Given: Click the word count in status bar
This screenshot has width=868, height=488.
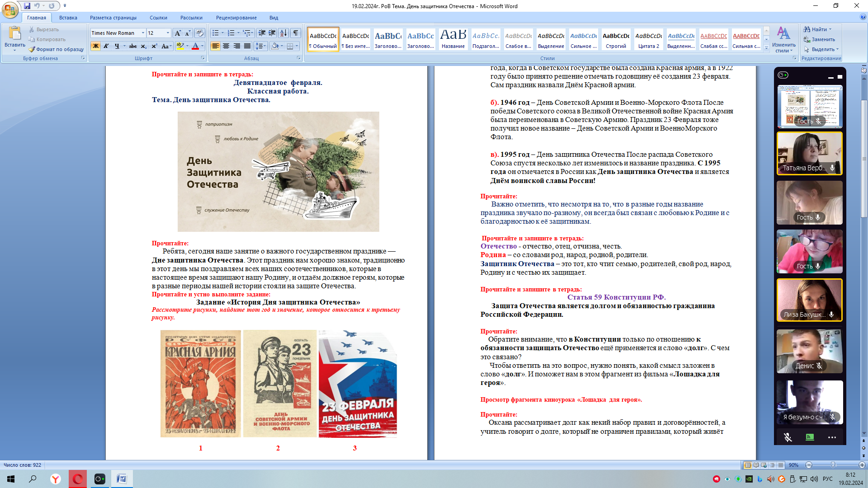Looking at the screenshot, I should click(22, 465).
